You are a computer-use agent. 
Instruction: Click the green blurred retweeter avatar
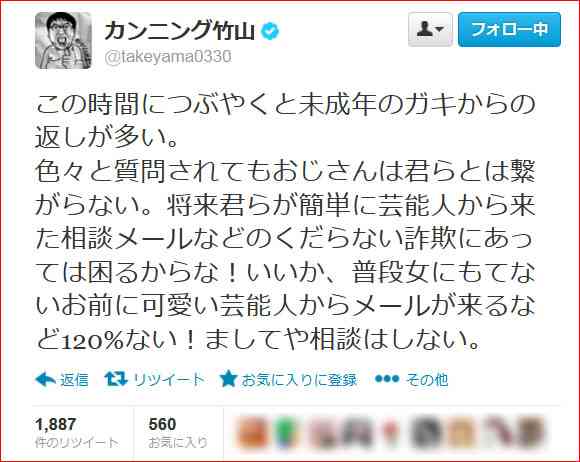[x=285, y=431]
